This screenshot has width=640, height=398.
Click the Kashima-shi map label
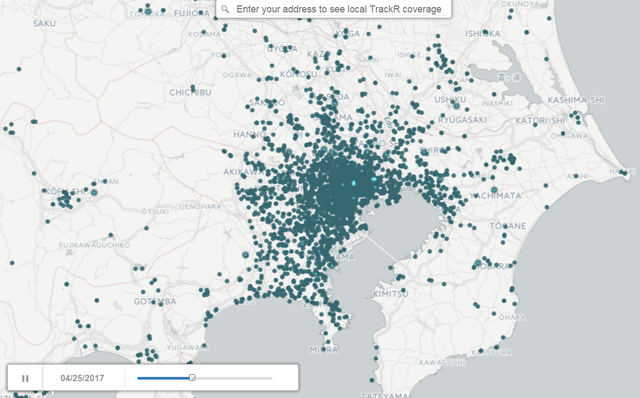(576, 100)
